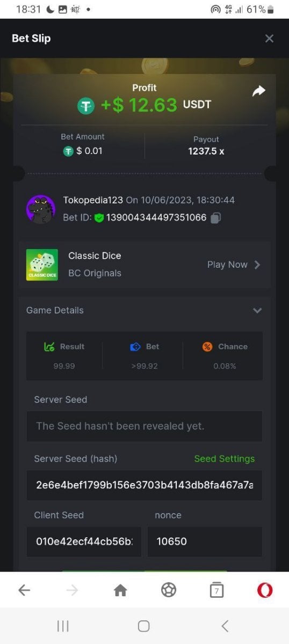Tap the Tether USDT coin icon by Profit
Screen dimensions: 289x644
click(x=86, y=106)
